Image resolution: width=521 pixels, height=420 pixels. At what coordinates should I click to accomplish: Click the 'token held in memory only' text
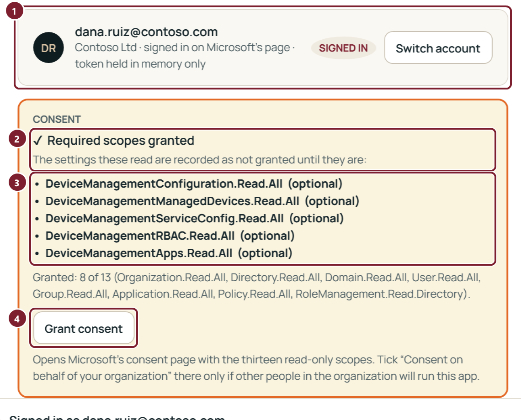140,64
